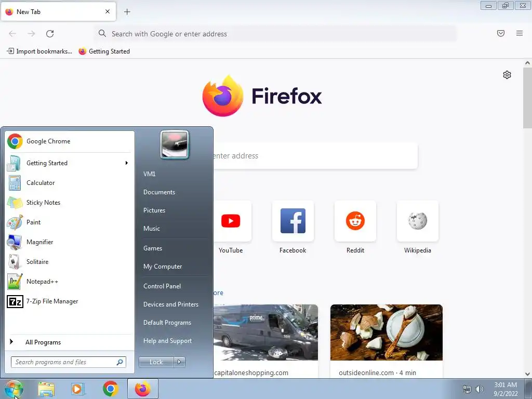
Task: Launch Calculator from the Start menu
Action: pos(70,183)
